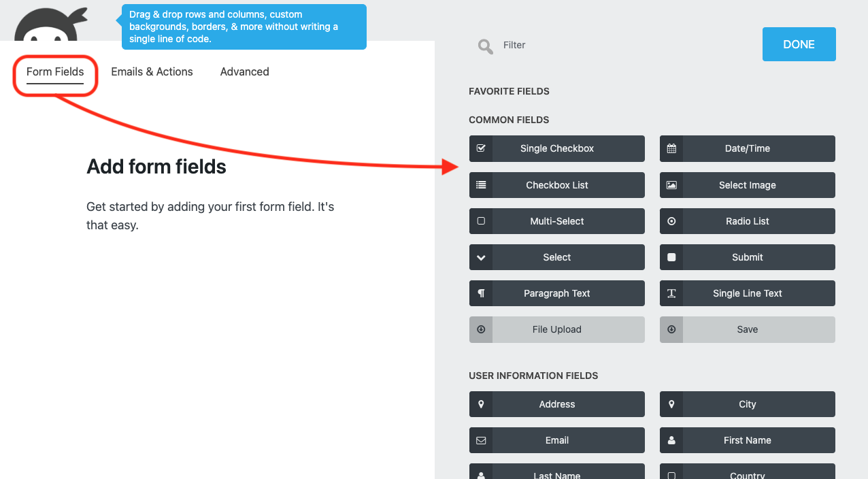Select the T icon on Single Line Text field
Image resolution: width=868 pixels, height=479 pixels.
(671, 293)
